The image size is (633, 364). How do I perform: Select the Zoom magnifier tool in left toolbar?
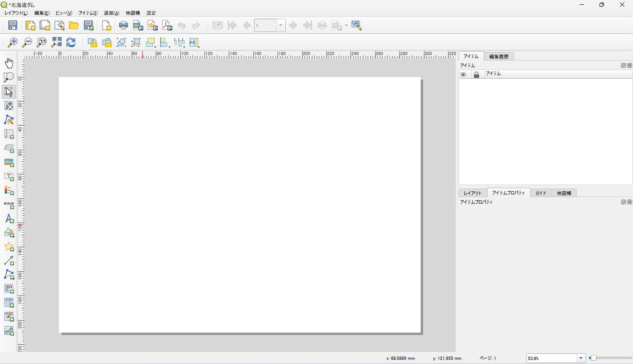point(9,77)
